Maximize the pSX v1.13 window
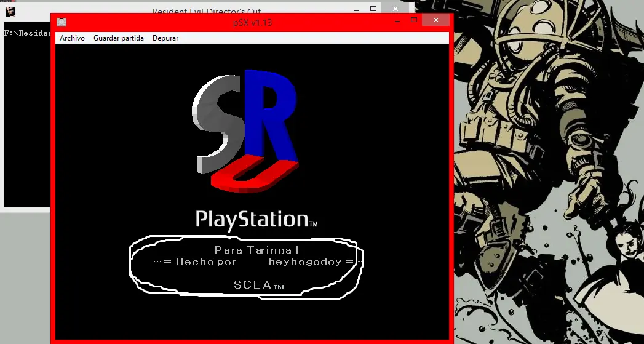 click(x=414, y=20)
